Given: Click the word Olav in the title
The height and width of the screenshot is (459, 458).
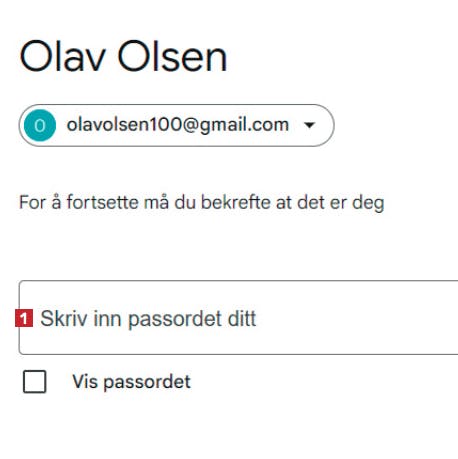Looking at the screenshot, I should (x=63, y=56).
